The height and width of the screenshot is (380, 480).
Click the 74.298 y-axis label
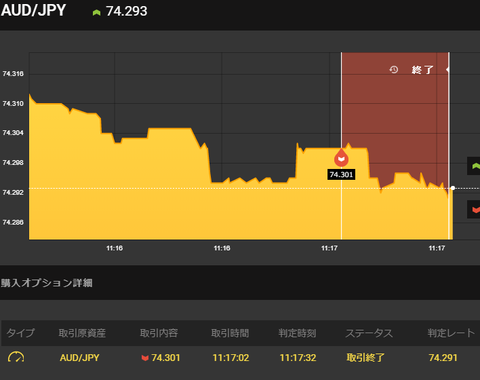tap(13, 163)
